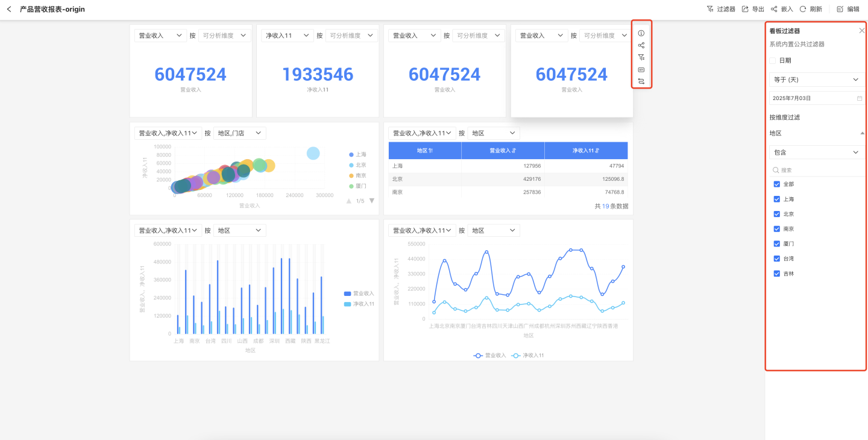Click the 刷新 button
Screen dimensions: 868x440
point(811,9)
